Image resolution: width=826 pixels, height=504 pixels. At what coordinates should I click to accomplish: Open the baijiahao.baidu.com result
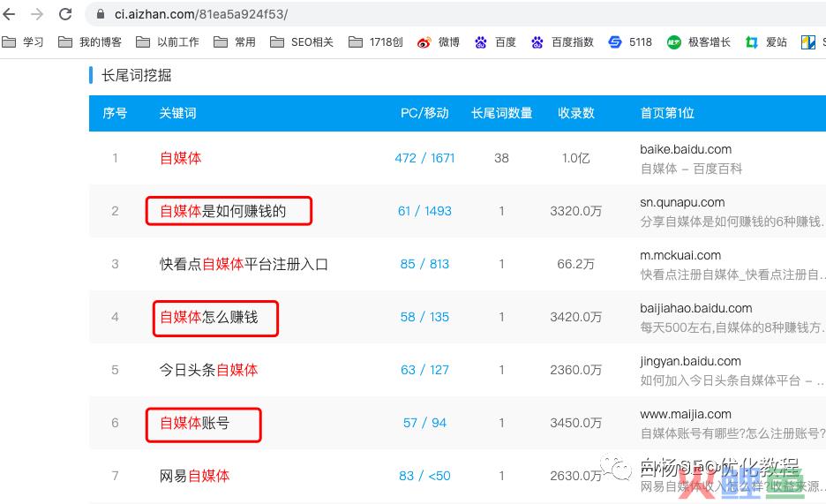[696, 308]
